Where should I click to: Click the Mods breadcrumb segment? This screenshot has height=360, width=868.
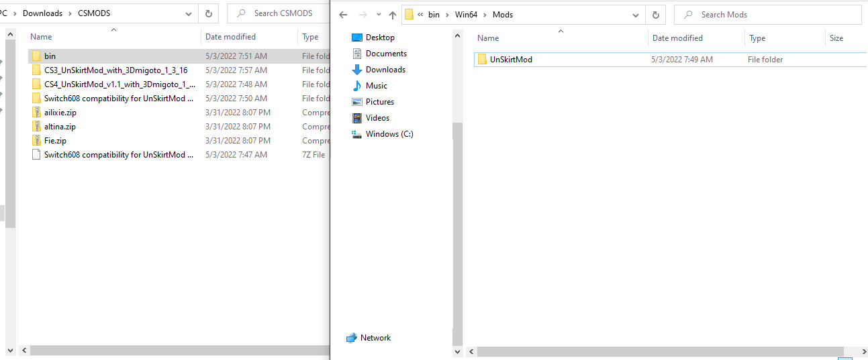[503, 15]
